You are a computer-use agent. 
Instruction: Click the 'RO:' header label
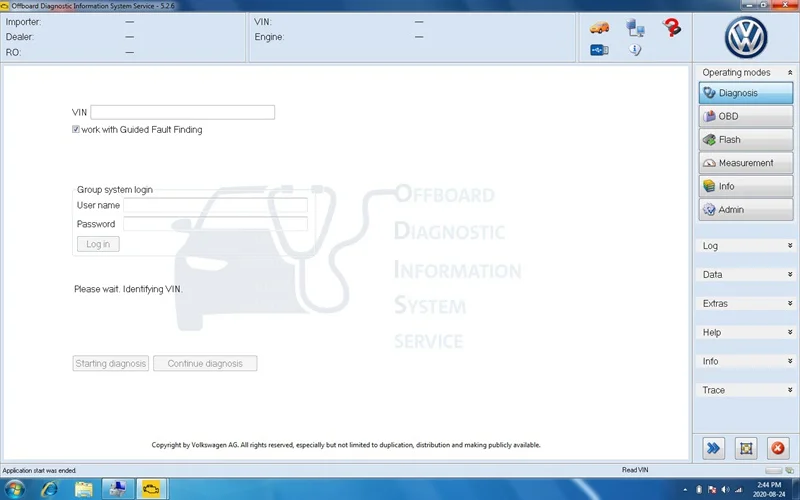[x=13, y=53]
